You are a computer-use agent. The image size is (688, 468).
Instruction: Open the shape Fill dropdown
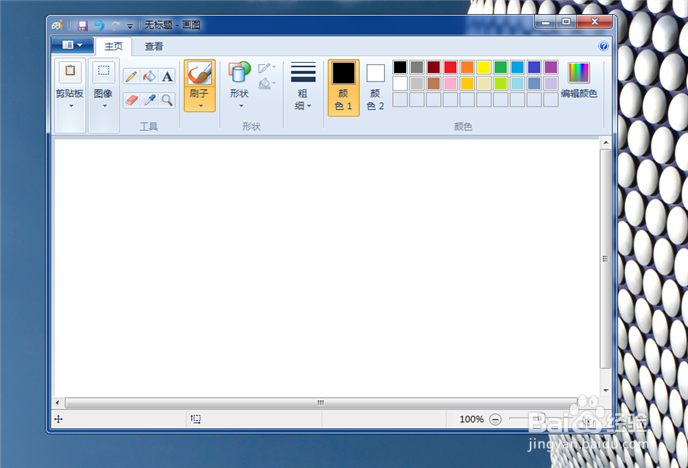click(x=267, y=83)
